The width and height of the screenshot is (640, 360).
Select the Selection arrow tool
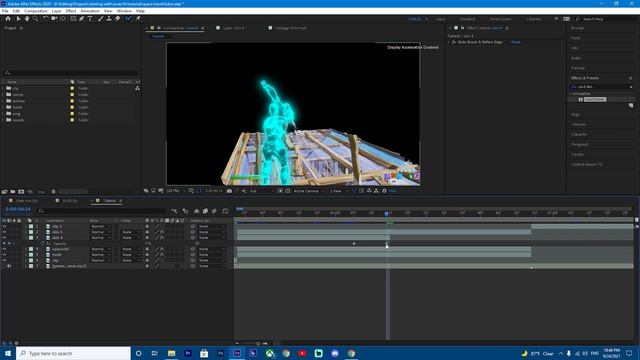coord(18,19)
